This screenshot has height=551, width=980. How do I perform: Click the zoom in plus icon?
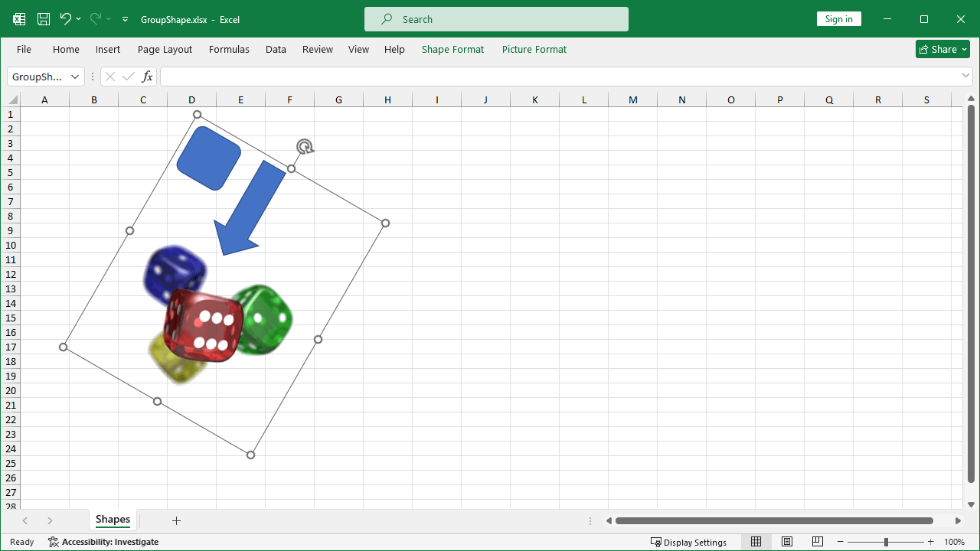pos(931,542)
